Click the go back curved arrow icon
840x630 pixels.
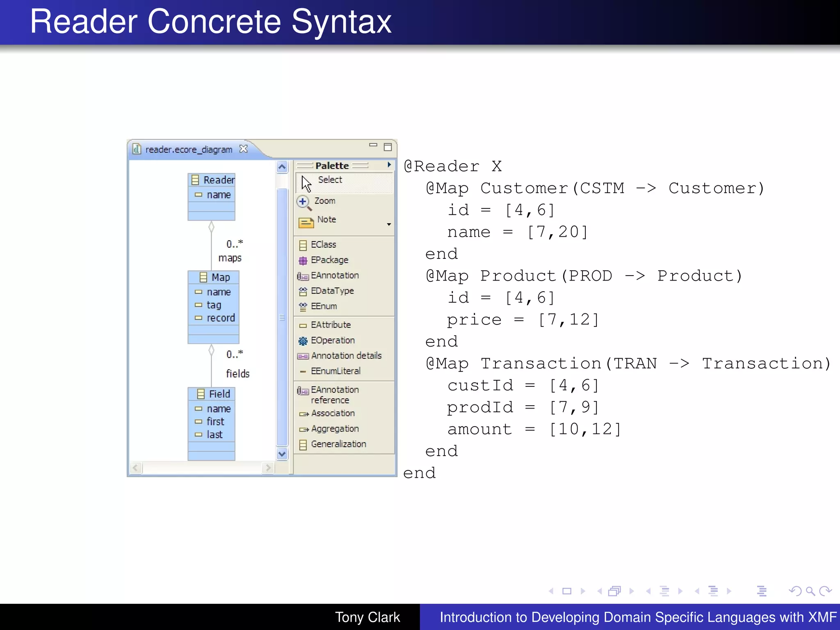tap(795, 591)
